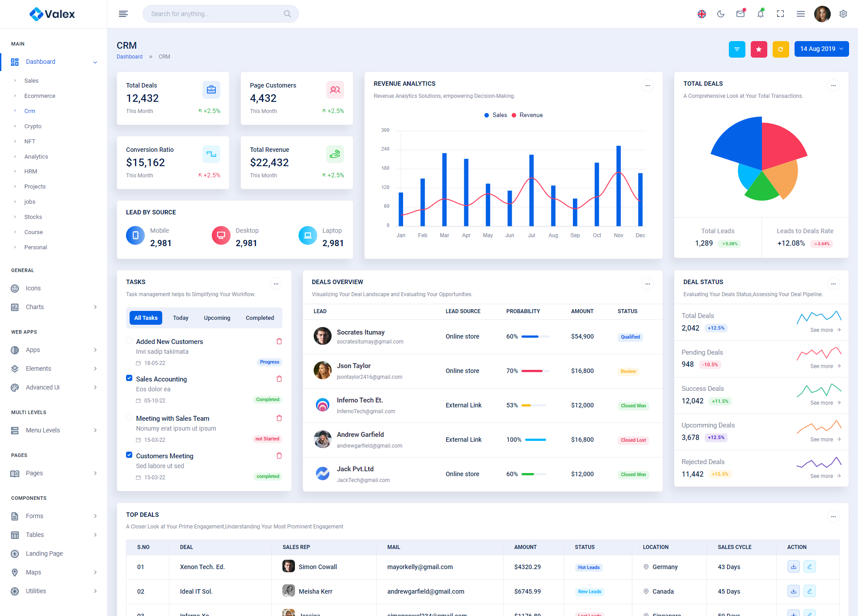Tick the Meeting with Sales Team checkbox
The width and height of the screenshot is (858, 616).
pos(129,418)
